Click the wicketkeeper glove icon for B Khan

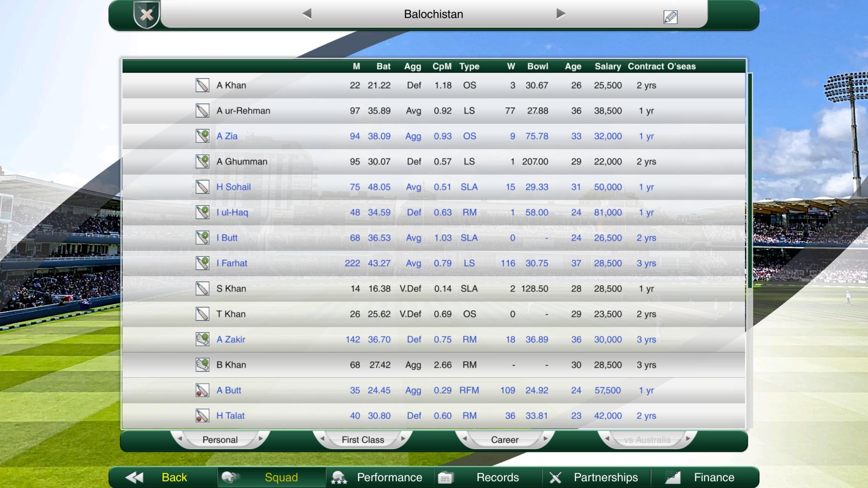(203, 365)
